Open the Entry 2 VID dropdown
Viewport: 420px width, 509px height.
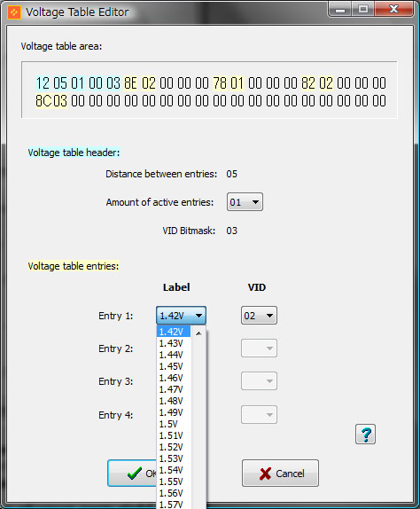pyautogui.click(x=259, y=348)
